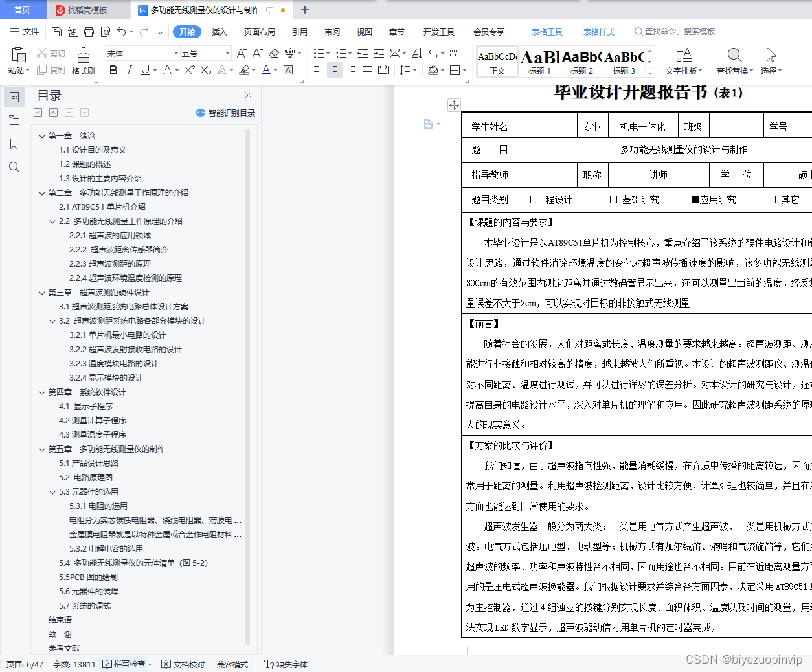812x672 pixels.
Task: Toggle italic formatting
Action: [x=128, y=69]
